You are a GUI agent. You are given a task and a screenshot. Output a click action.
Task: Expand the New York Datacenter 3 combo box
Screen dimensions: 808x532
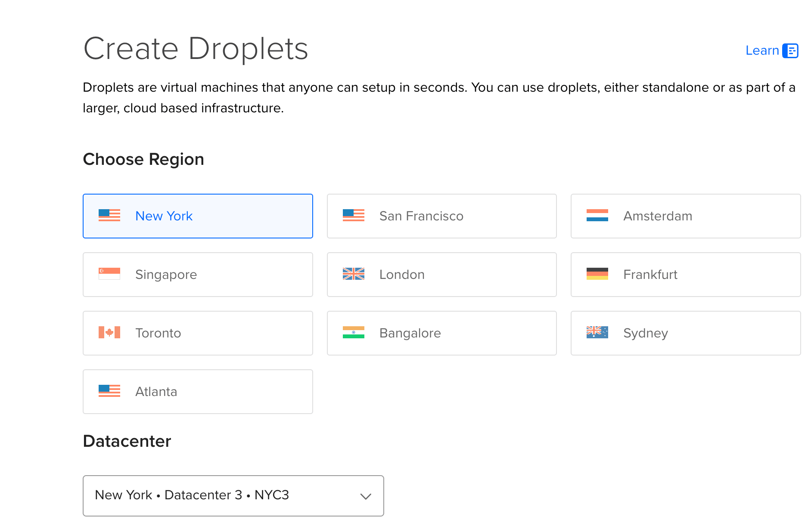[x=233, y=495]
